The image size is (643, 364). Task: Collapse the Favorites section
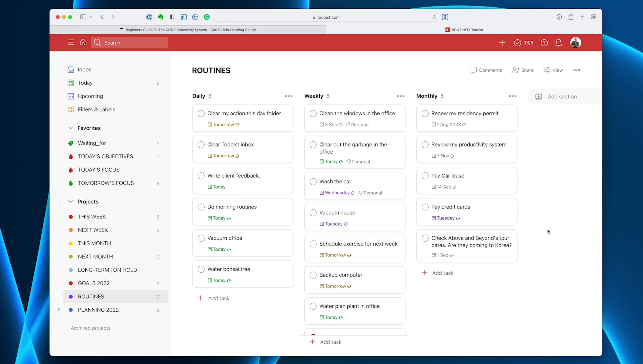coord(70,128)
